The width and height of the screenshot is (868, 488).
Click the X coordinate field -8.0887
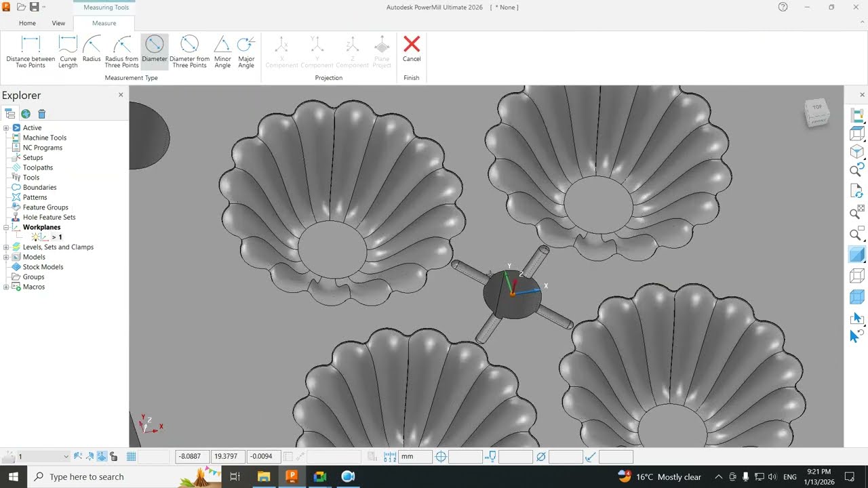[192, 456]
